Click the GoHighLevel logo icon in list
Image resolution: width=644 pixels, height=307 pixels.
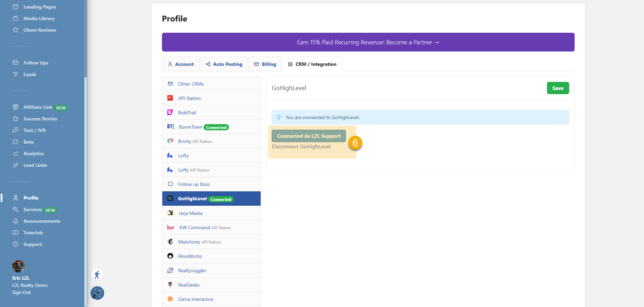(x=170, y=198)
